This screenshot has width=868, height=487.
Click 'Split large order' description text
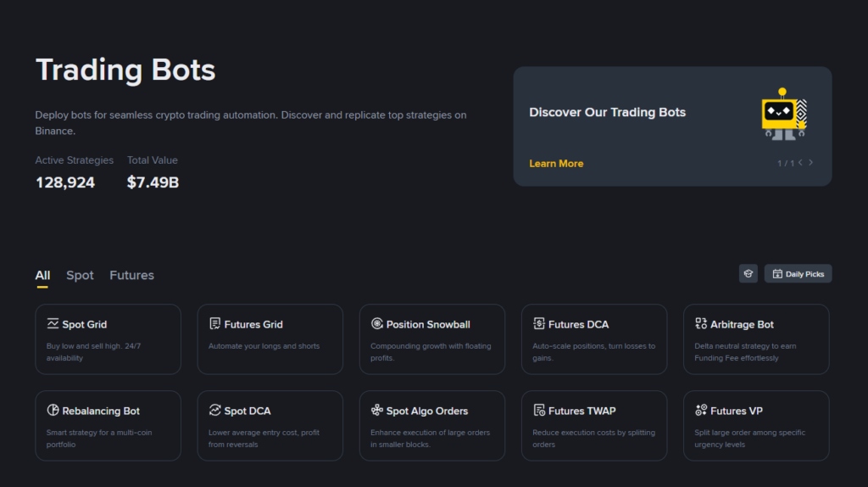[x=749, y=439]
